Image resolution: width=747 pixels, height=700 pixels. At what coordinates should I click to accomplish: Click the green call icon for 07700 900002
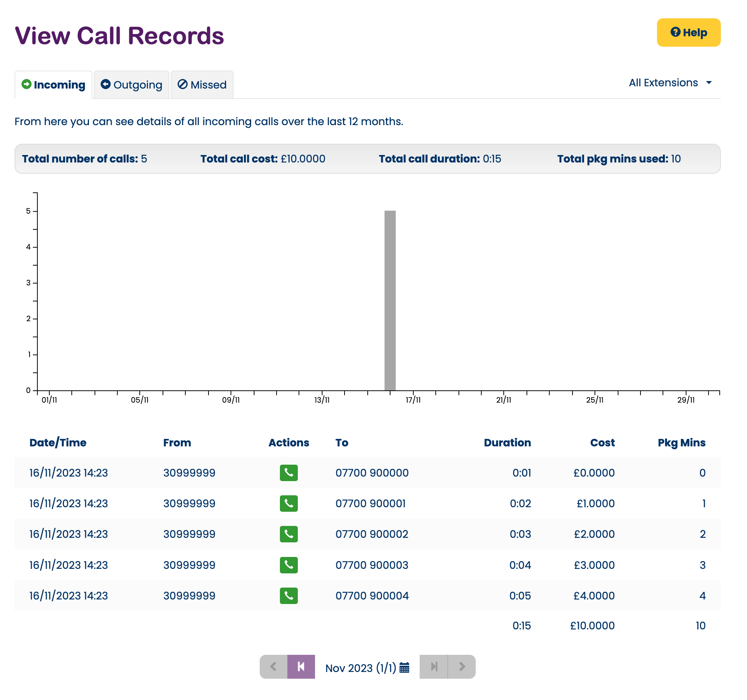click(288, 533)
